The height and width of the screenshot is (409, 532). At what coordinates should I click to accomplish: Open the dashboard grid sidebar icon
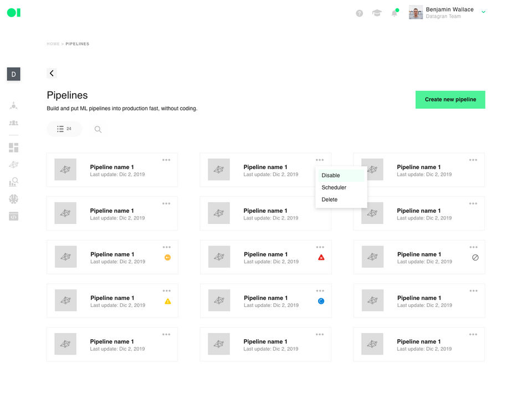[x=14, y=147]
